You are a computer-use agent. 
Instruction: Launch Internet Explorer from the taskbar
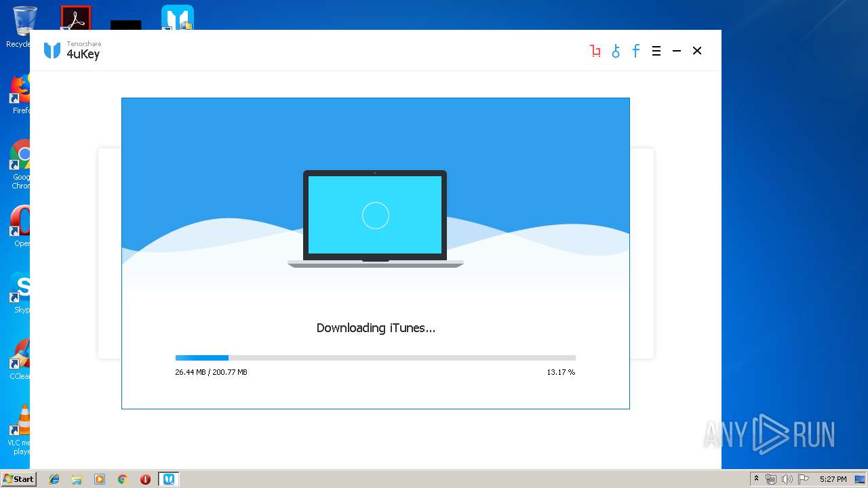tap(54, 479)
